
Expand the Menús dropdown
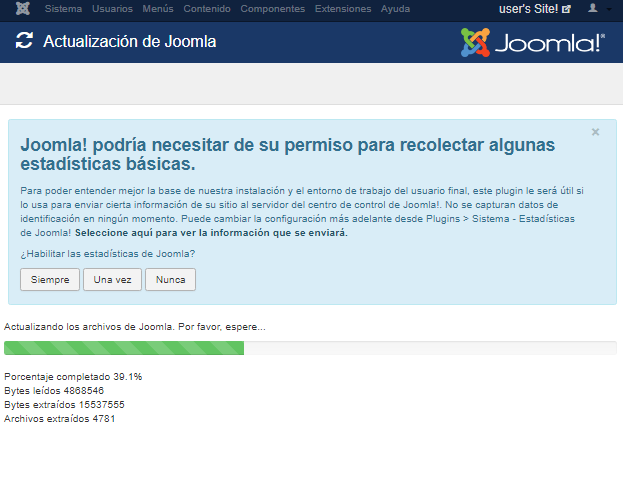(x=158, y=9)
